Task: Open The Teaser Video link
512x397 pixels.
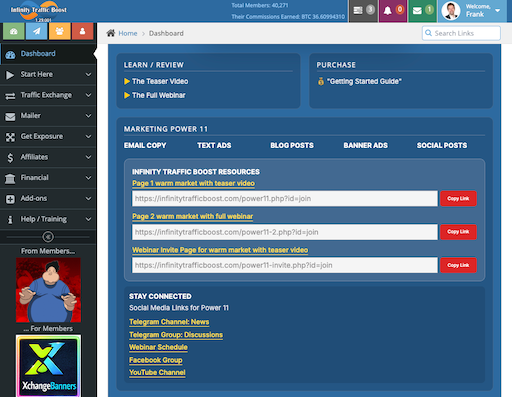Action: (160, 81)
